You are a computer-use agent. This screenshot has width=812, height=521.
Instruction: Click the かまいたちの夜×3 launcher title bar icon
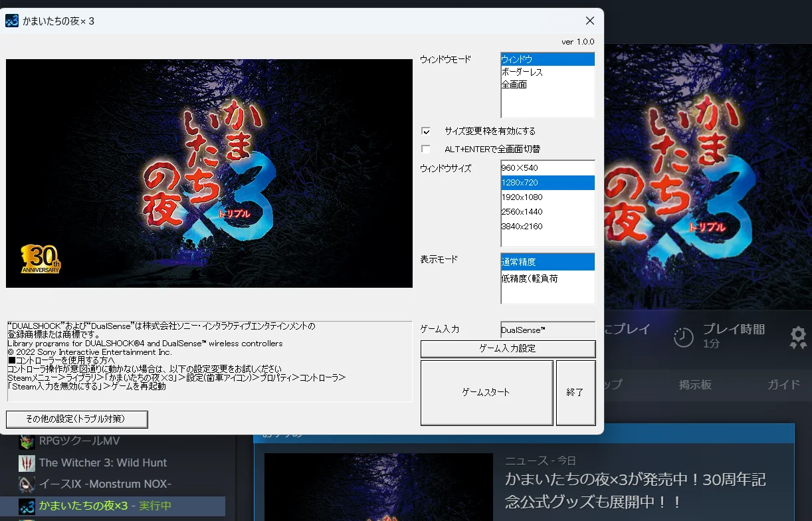[x=11, y=21]
